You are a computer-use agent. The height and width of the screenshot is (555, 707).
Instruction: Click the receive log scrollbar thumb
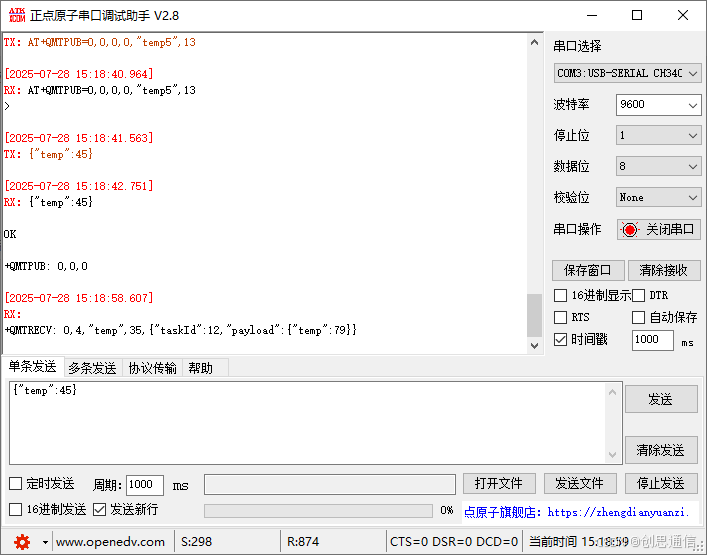[x=534, y=315]
